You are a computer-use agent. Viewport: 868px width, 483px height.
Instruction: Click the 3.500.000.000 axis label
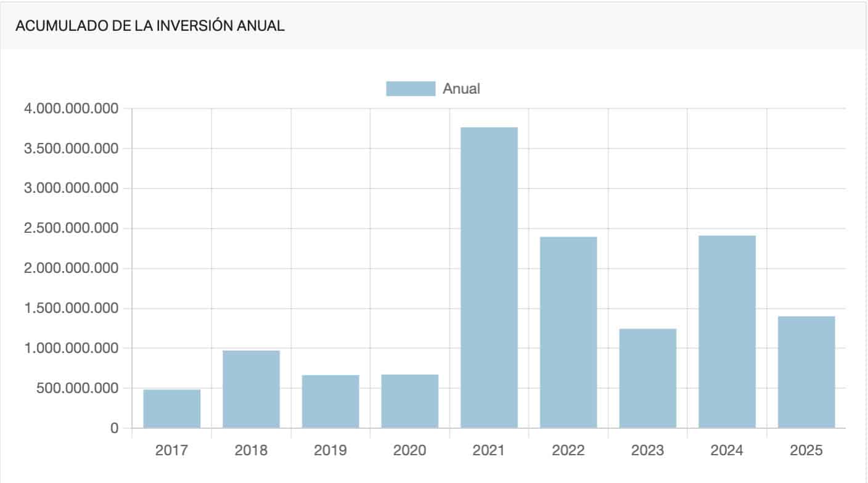pyautogui.click(x=71, y=148)
